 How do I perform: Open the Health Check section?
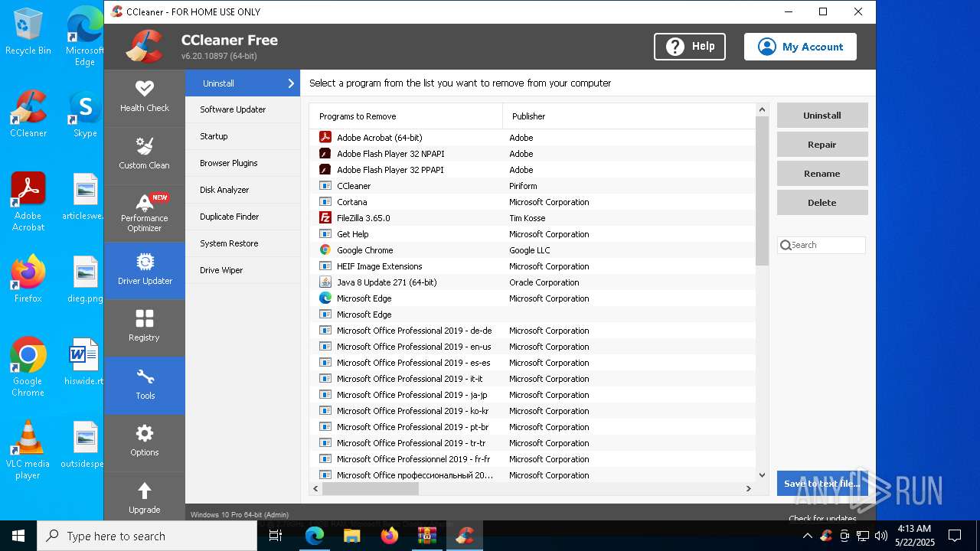coord(144,98)
